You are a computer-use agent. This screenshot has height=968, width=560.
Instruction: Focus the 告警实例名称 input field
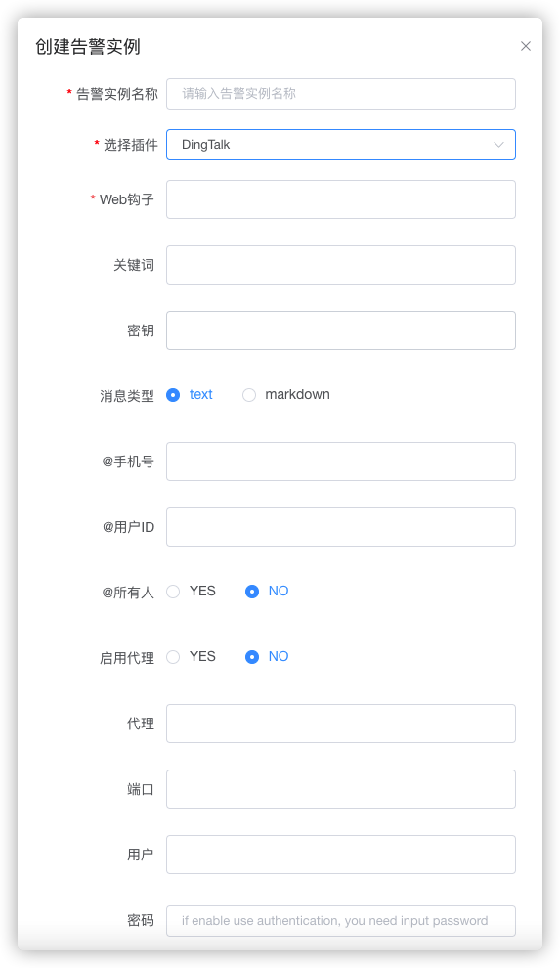click(x=340, y=94)
